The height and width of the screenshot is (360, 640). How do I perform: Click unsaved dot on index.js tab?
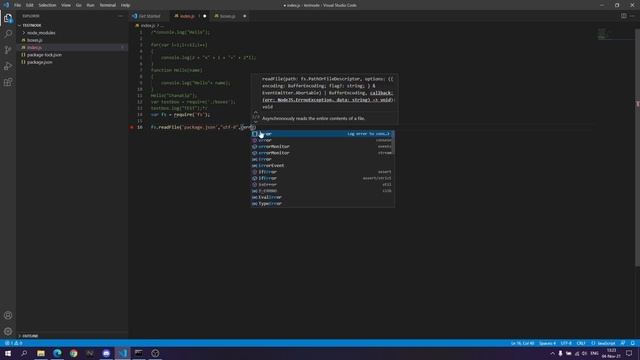[x=204, y=16]
